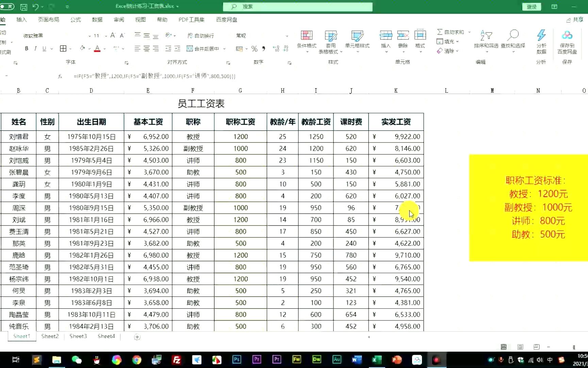This screenshot has width=588, height=368.
Task: Open the 插入 ribbon tab
Action: (x=21, y=20)
